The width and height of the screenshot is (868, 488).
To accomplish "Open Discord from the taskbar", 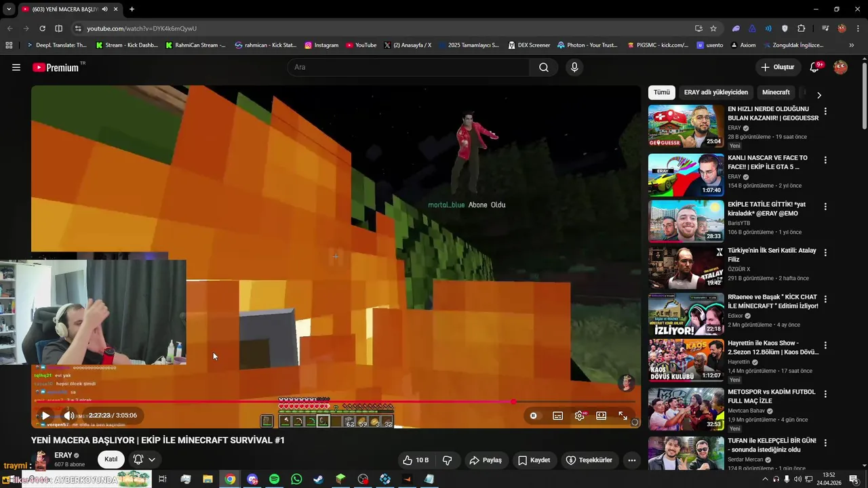I will click(253, 479).
